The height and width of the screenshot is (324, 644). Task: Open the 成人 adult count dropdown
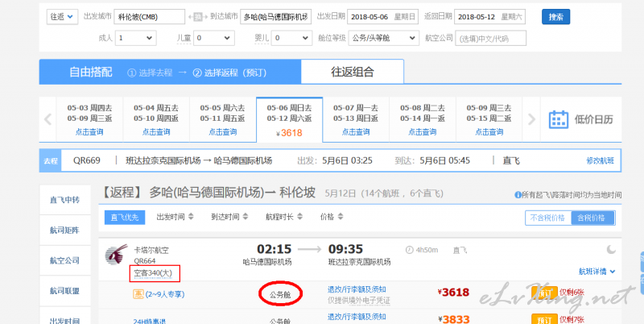click(135, 38)
